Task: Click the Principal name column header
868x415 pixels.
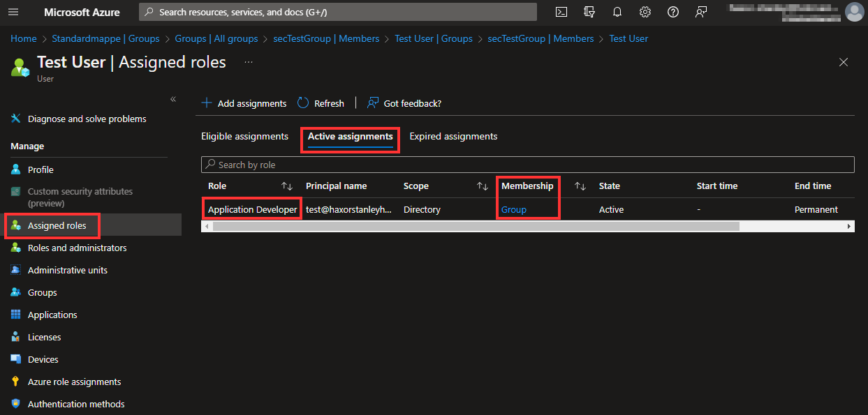Action: 336,186
